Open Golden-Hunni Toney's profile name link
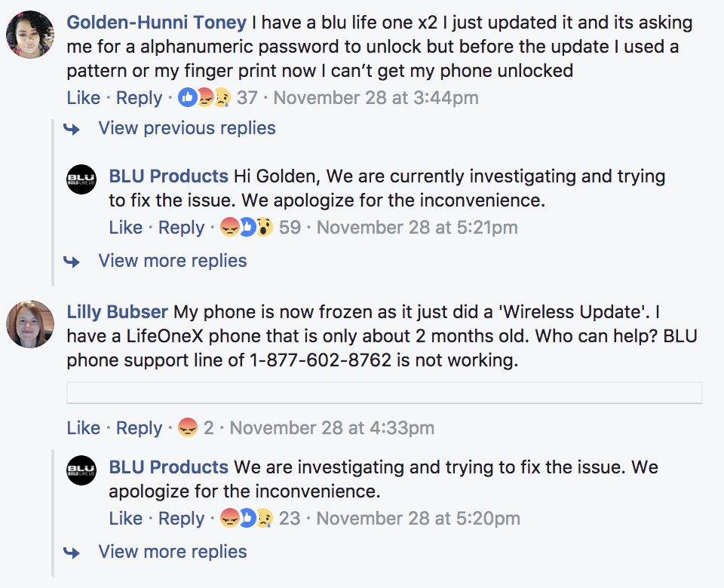 click(x=156, y=21)
